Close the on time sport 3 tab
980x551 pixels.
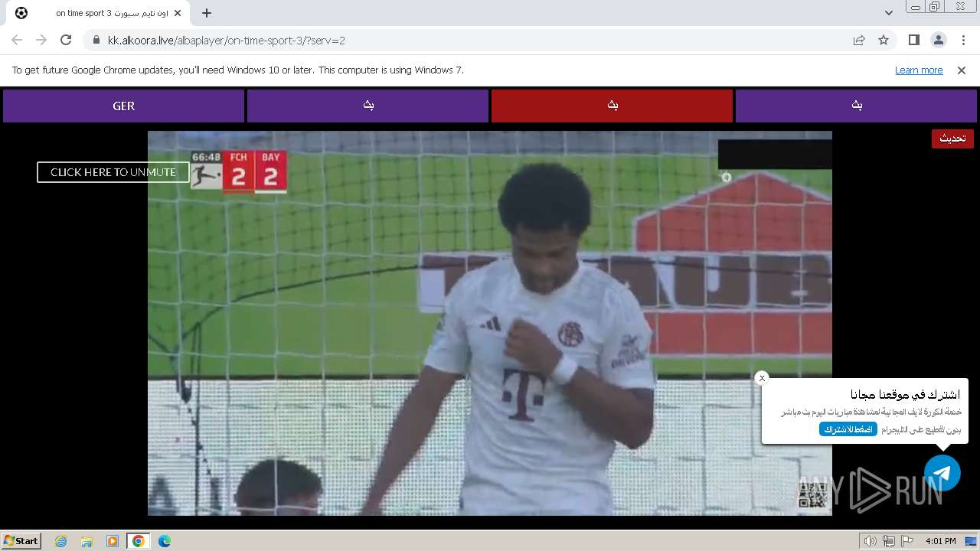click(x=178, y=13)
